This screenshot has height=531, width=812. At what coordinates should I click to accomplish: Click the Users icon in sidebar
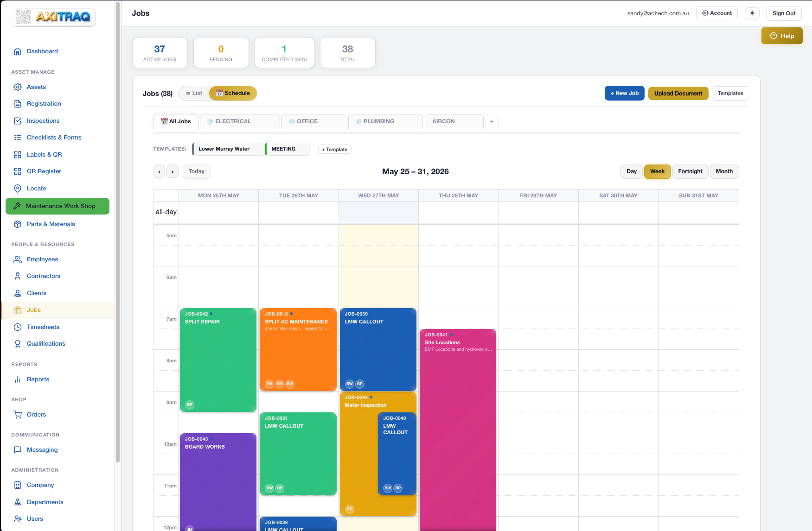click(x=18, y=519)
